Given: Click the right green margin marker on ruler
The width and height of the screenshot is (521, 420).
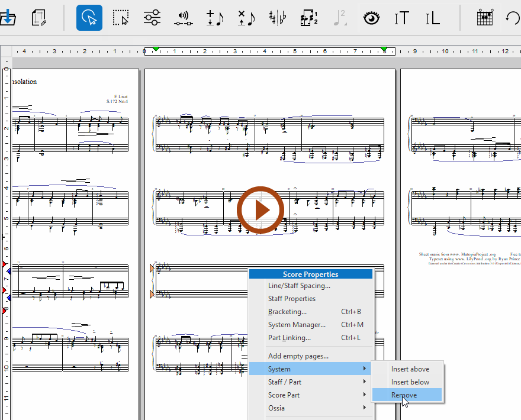Looking at the screenshot, I should 384,49.
